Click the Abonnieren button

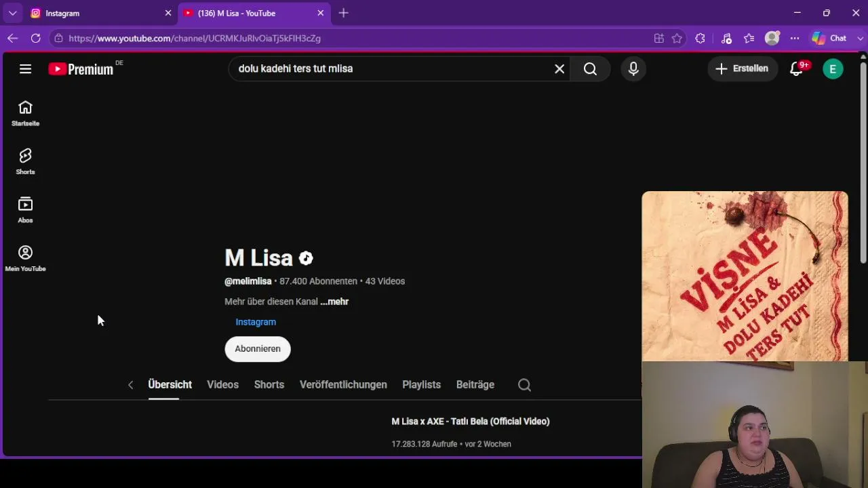point(258,349)
